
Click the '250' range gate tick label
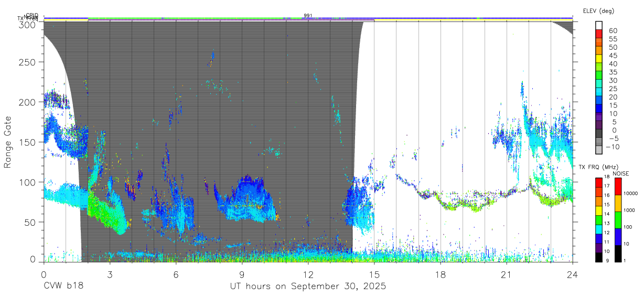(28, 62)
